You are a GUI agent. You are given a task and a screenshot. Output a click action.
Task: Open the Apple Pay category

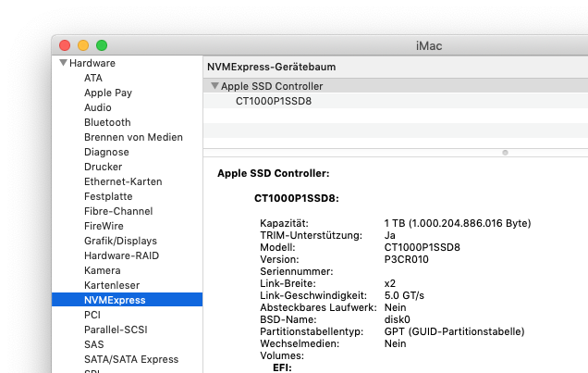(x=108, y=93)
